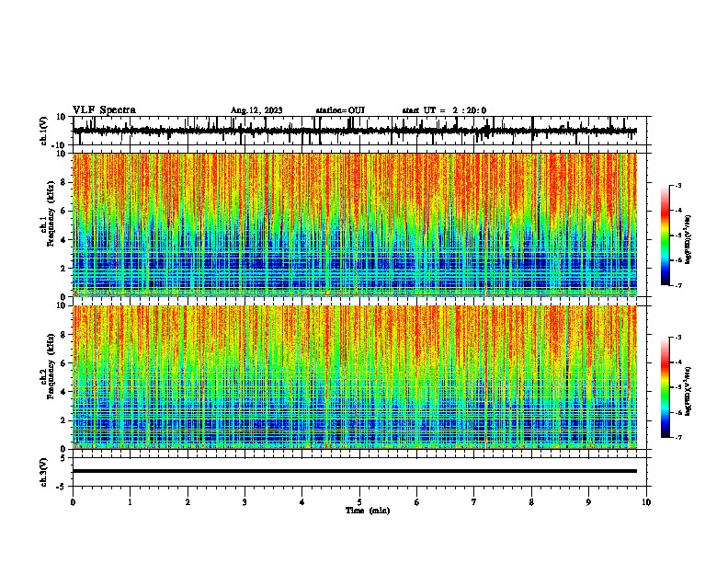Image resolution: width=728 pixels, height=563 pixels.
Task: Click the ch.2 colorbar log(PSD) label
Action: pyautogui.click(x=688, y=392)
